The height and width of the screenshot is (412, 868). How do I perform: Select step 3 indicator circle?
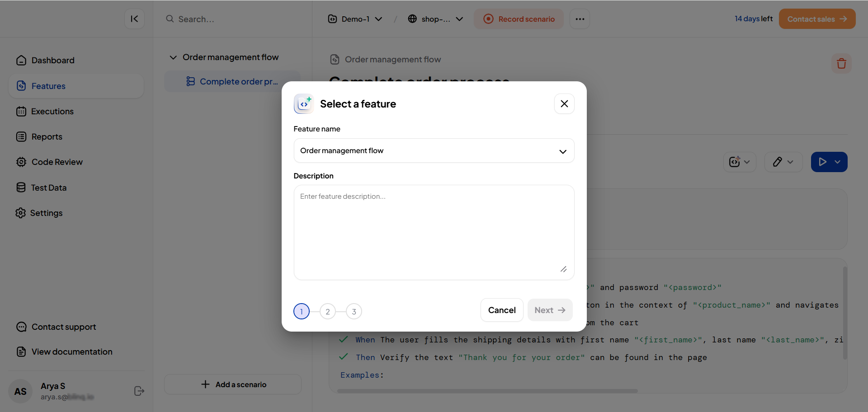354,312
